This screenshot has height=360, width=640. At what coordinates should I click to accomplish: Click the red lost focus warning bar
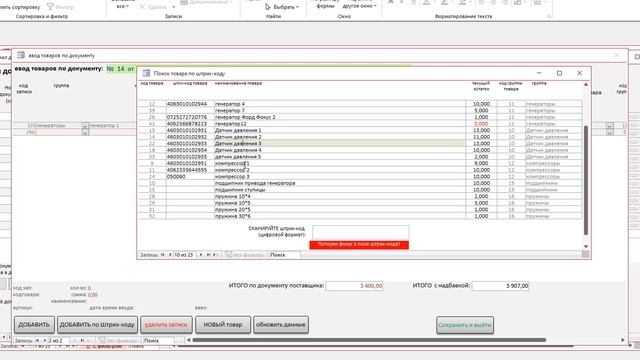tap(359, 244)
